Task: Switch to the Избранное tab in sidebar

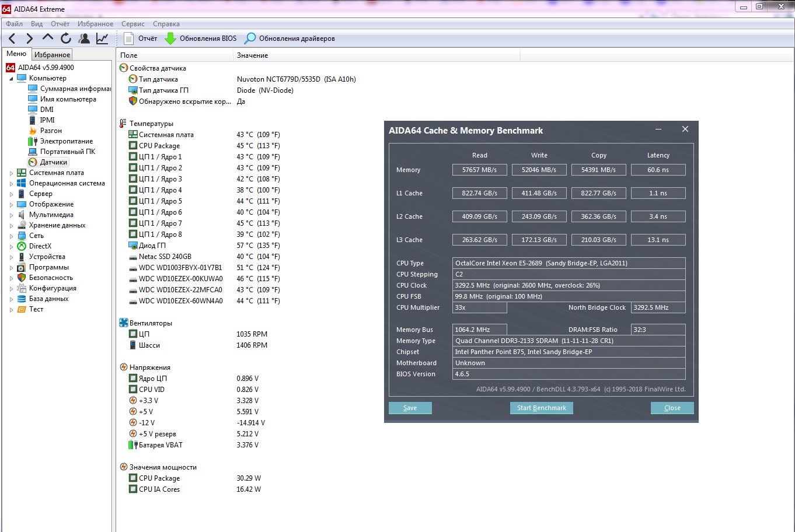Action: click(52, 54)
